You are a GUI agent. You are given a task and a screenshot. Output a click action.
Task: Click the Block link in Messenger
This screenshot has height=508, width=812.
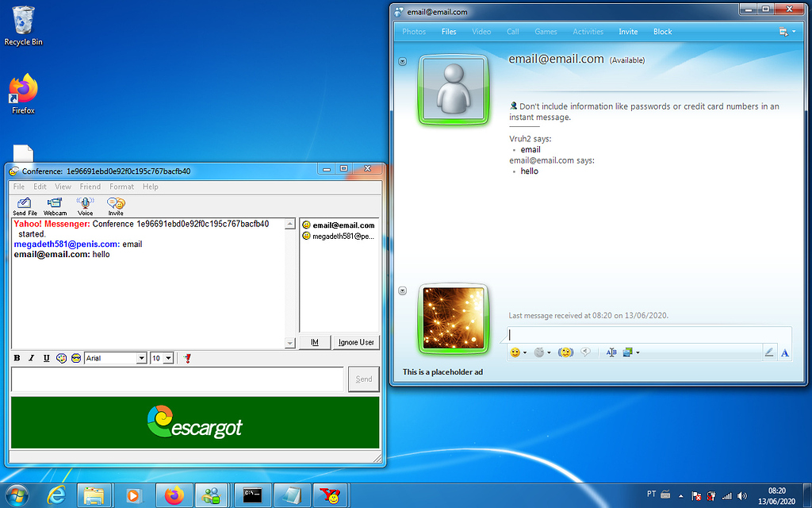(x=662, y=32)
